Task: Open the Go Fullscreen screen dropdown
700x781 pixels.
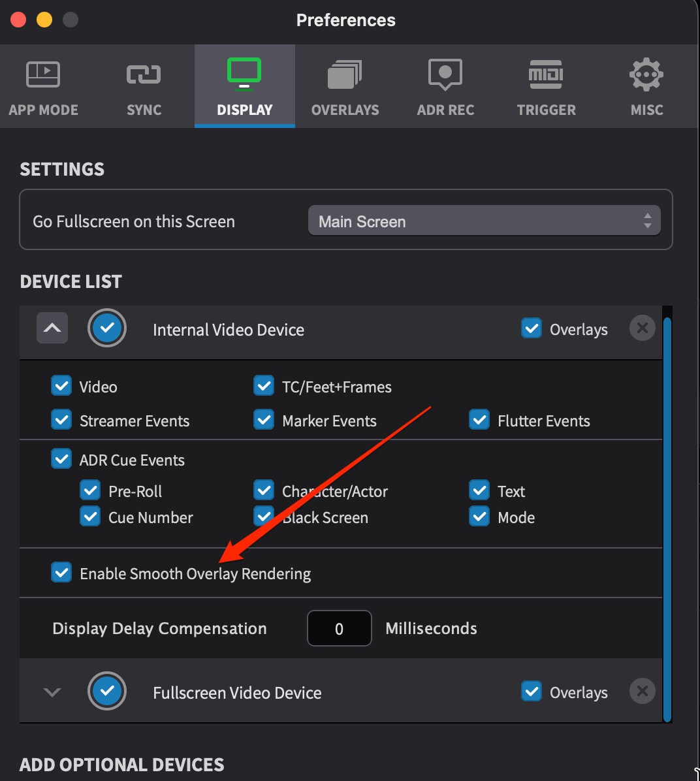Action: (485, 221)
